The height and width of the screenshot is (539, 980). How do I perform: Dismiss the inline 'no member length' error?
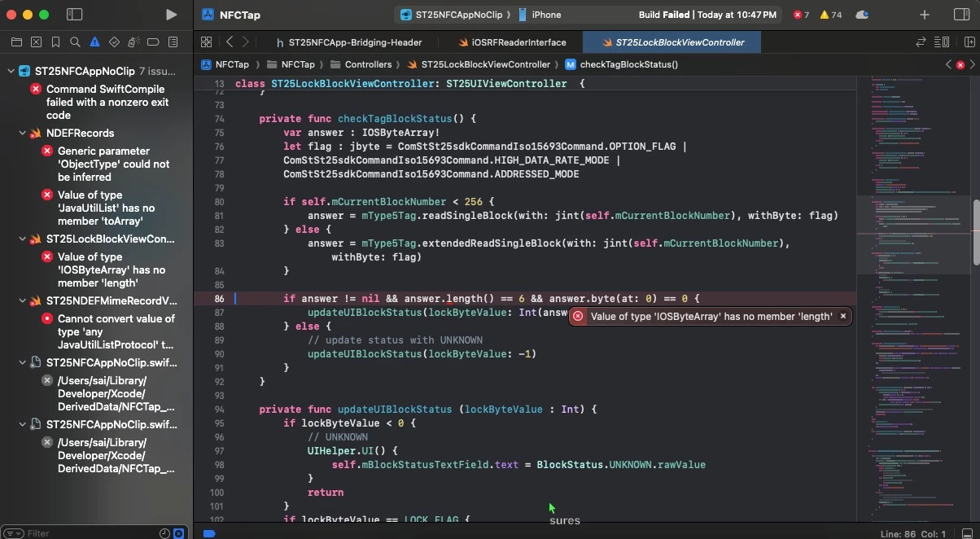pyautogui.click(x=843, y=316)
